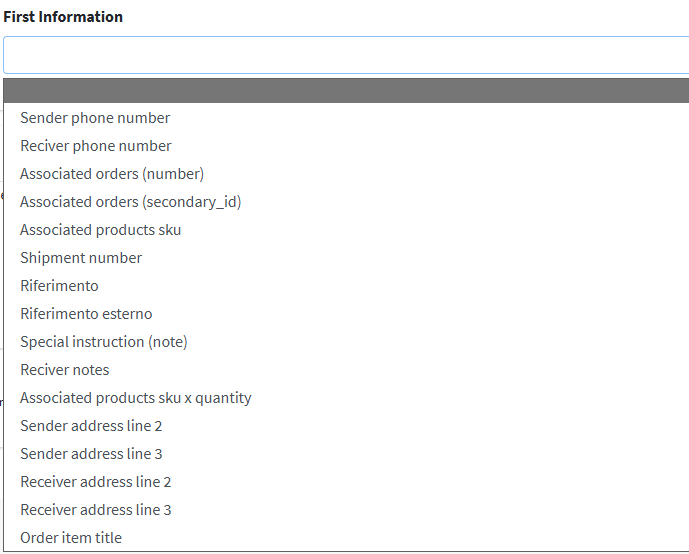Choose 'Order item title' from dropdown
Image resolution: width=689 pixels, height=554 pixels.
[71, 538]
